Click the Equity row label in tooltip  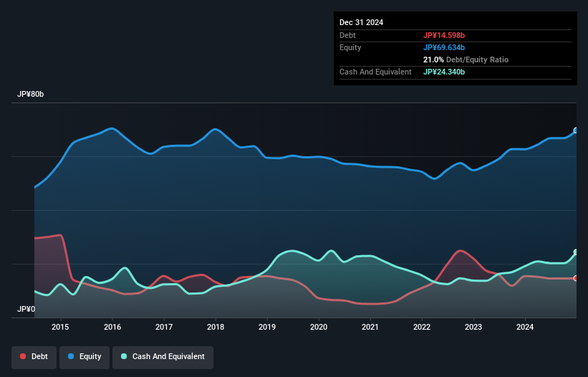[350, 47]
